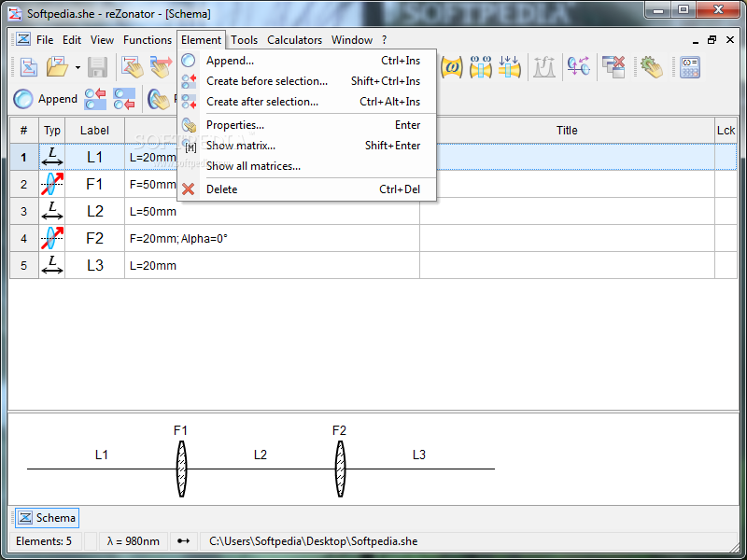The height and width of the screenshot is (560, 747).
Task: Click the length arrow icon in row 3
Action: tap(52, 212)
